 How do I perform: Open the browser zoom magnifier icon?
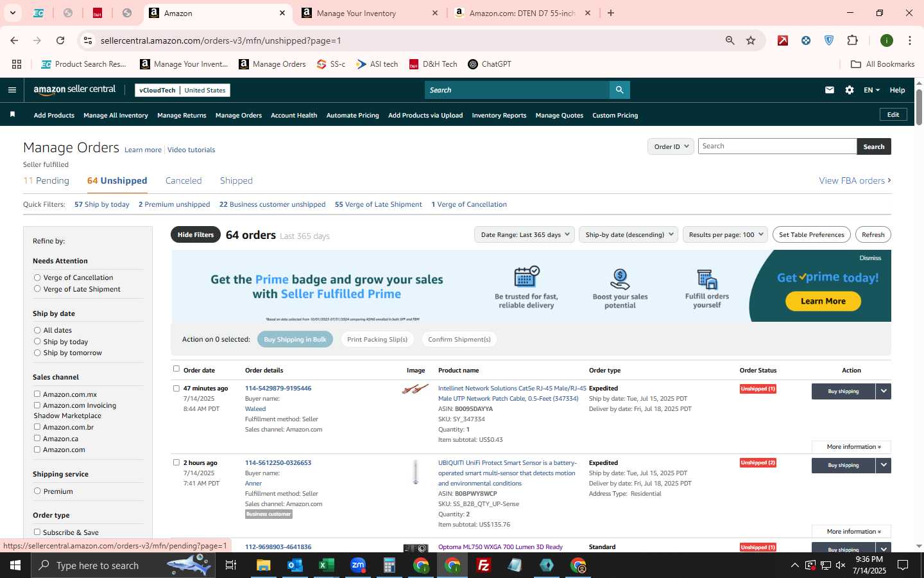pos(730,40)
